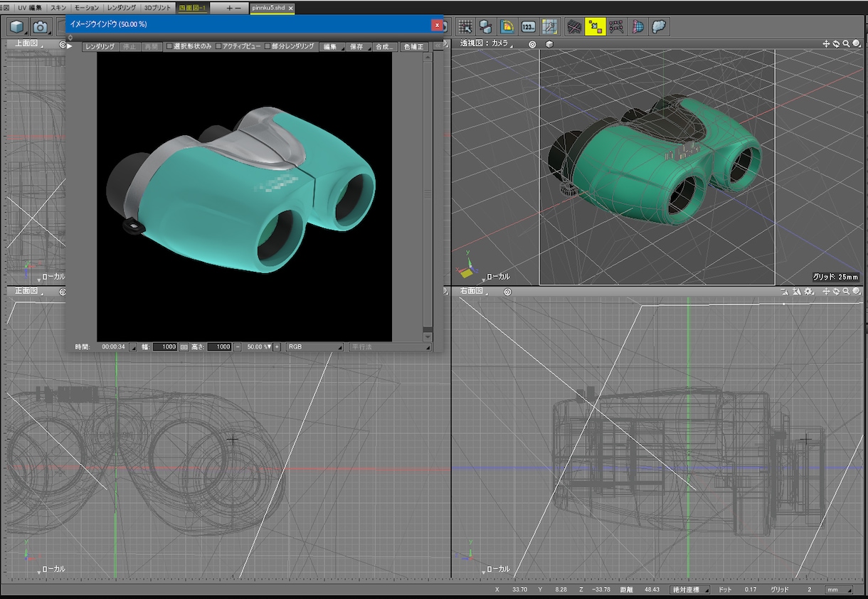This screenshot has width=868, height=599.
Task: Click the 高さ height input field
Action: 219,346
